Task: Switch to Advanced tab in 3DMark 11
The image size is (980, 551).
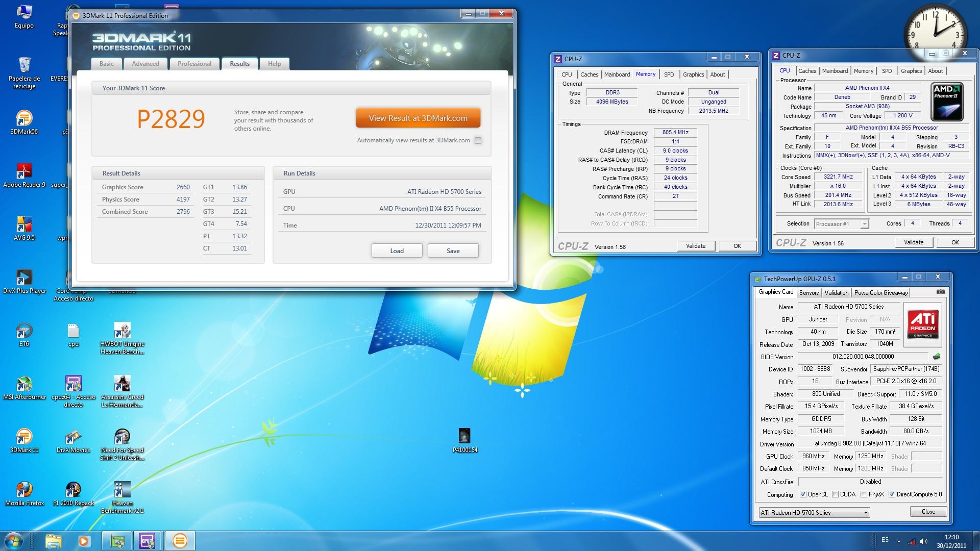Action: point(145,64)
